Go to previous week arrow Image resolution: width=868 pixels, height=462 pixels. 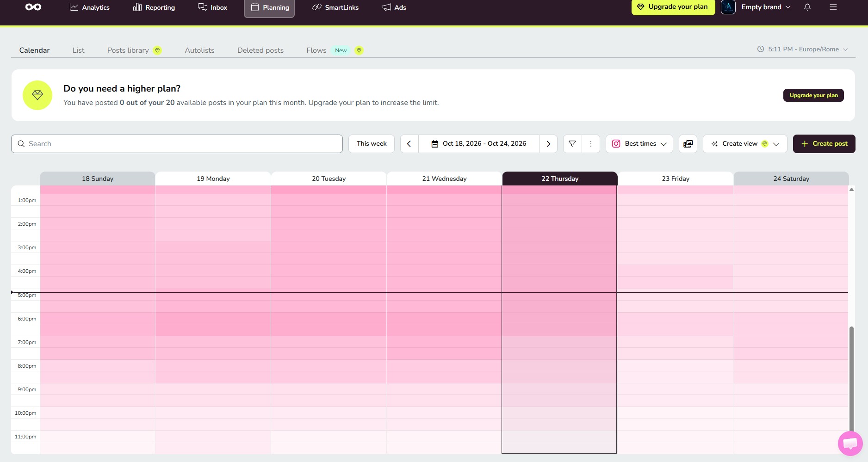[x=409, y=144]
